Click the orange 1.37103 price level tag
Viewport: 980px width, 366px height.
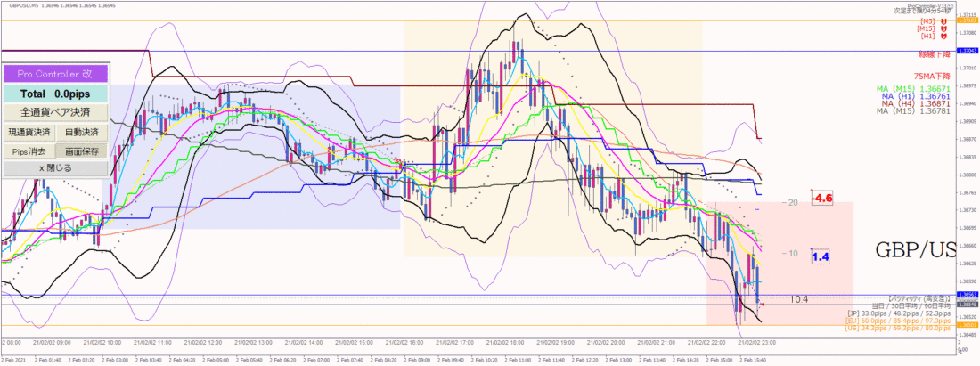968,20
